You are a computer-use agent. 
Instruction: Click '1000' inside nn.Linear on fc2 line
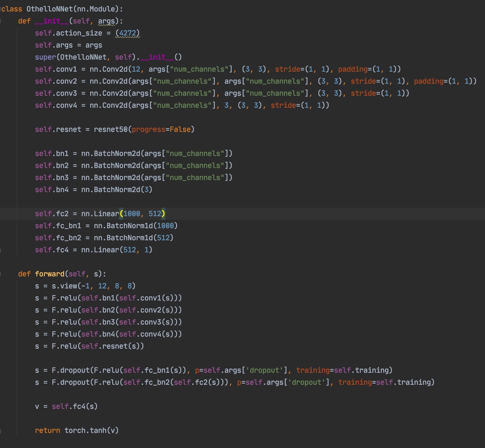pyautogui.click(x=132, y=214)
